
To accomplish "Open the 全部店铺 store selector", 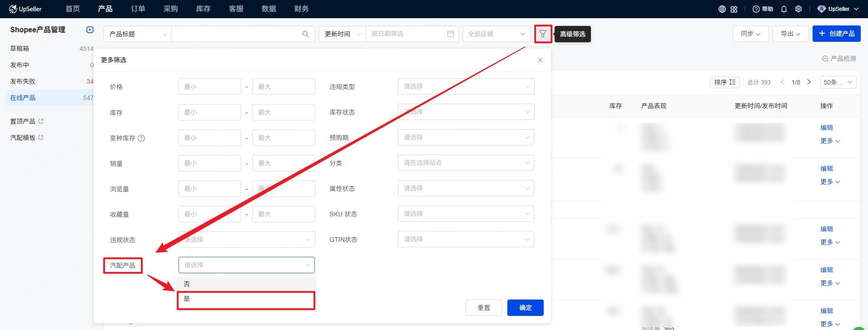I will point(496,34).
